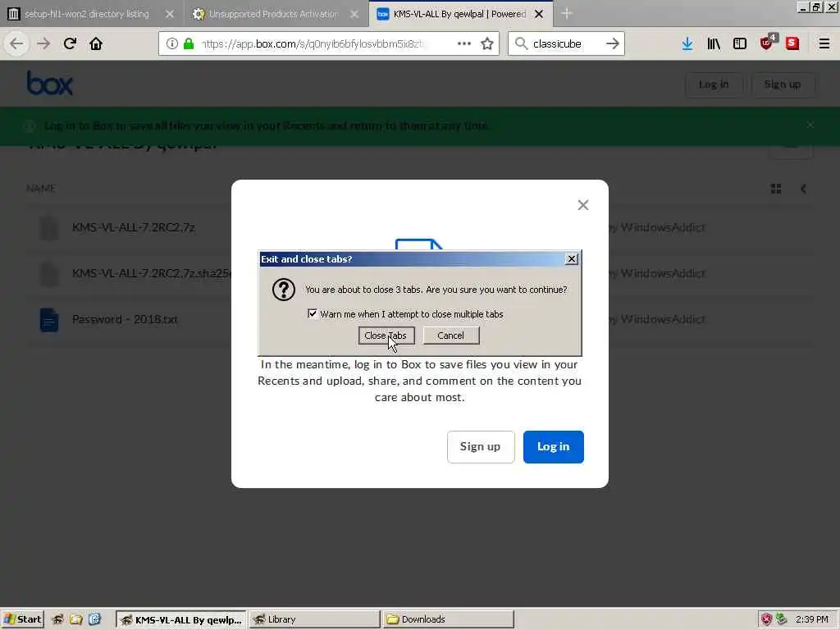Open the Firefox home page
Image resolution: width=840 pixels, height=630 pixels.
pos(96,43)
